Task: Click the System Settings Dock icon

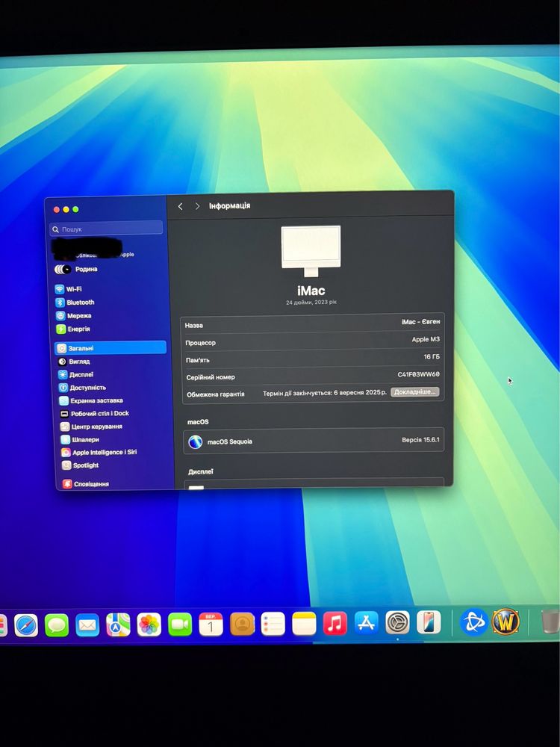Action: (x=397, y=623)
